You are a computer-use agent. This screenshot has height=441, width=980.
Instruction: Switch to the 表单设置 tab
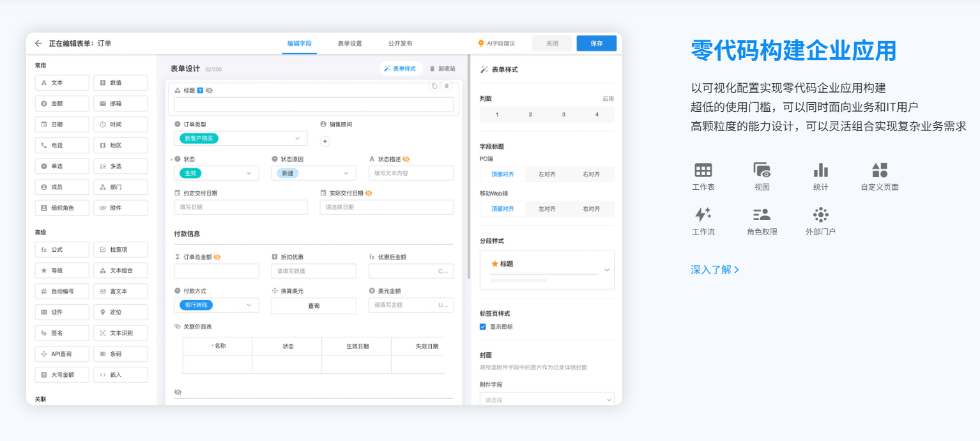(x=349, y=43)
